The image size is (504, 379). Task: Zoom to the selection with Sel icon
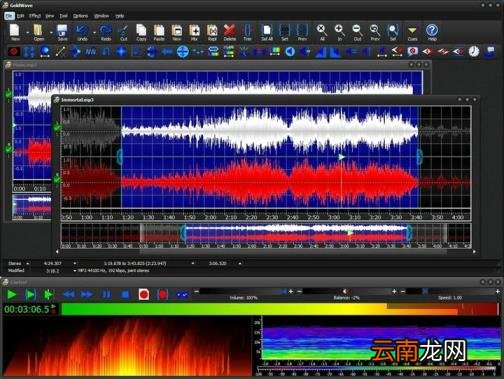pyautogui.click(x=393, y=31)
